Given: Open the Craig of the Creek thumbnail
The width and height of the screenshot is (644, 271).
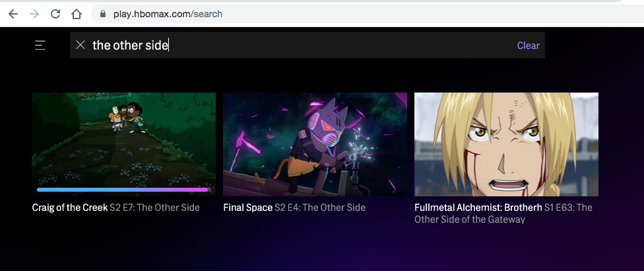Looking at the screenshot, I should pyautogui.click(x=123, y=144).
